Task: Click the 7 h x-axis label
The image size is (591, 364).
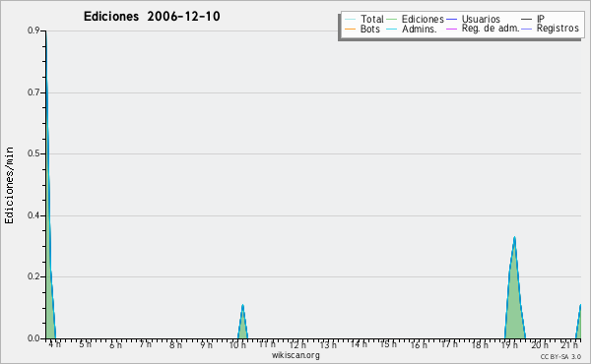Action: [146, 344]
